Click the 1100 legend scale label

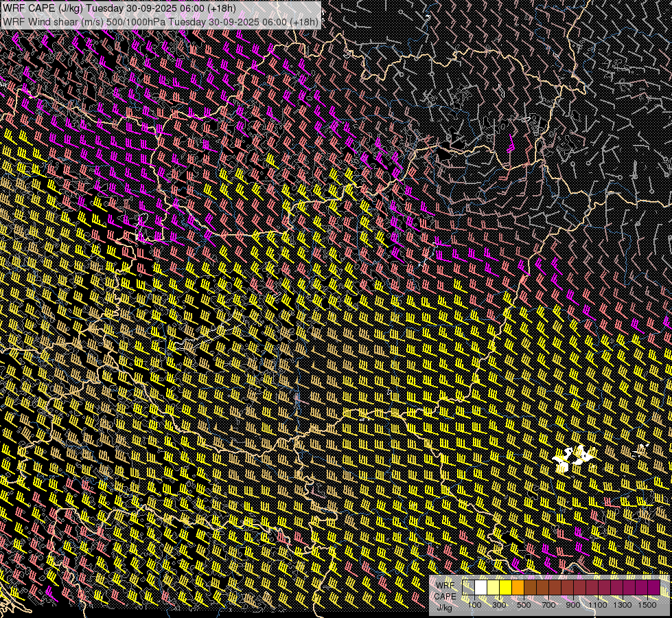(x=598, y=605)
